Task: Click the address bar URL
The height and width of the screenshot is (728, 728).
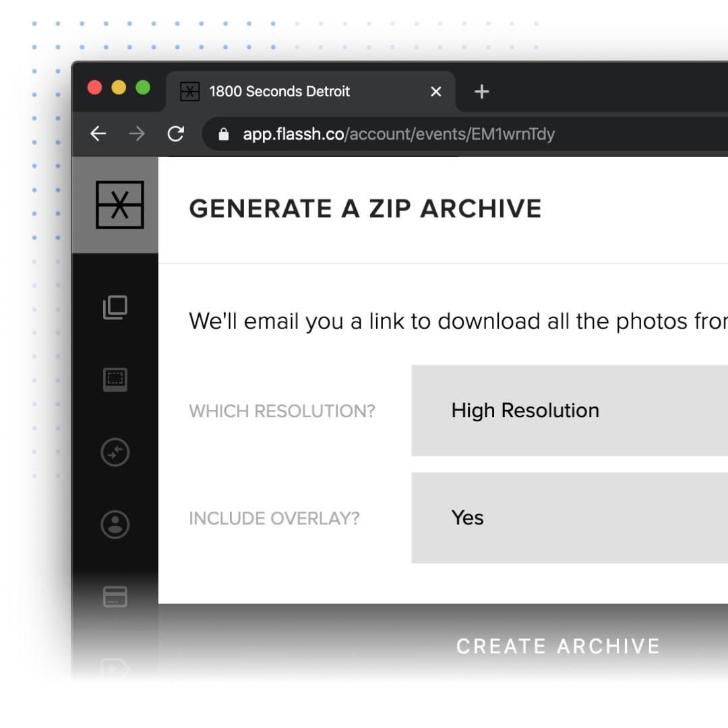Action: point(399,134)
